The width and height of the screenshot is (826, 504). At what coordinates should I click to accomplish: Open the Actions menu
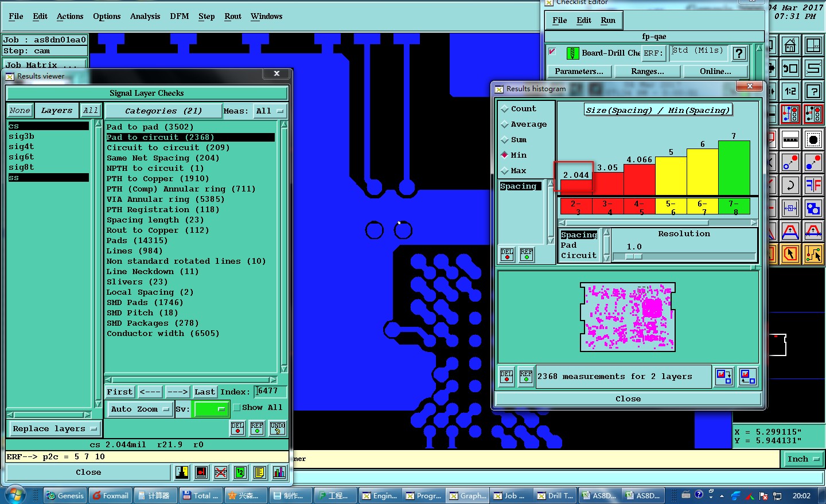pyautogui.click(x=70, y=16)
